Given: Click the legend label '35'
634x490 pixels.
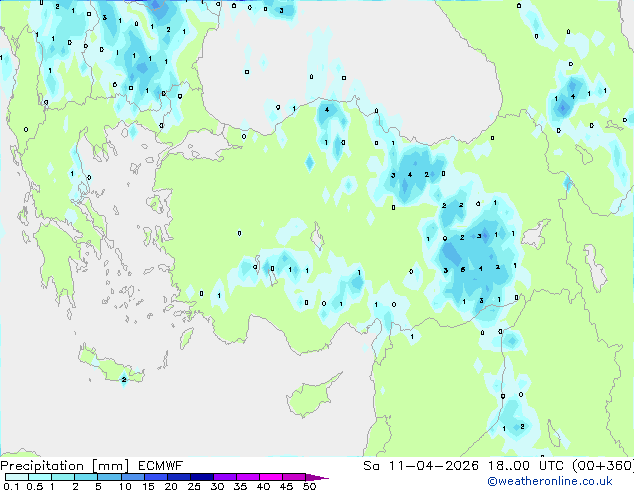Looking at the screenshot, I should pyautogui.click(x=240, y=486).
